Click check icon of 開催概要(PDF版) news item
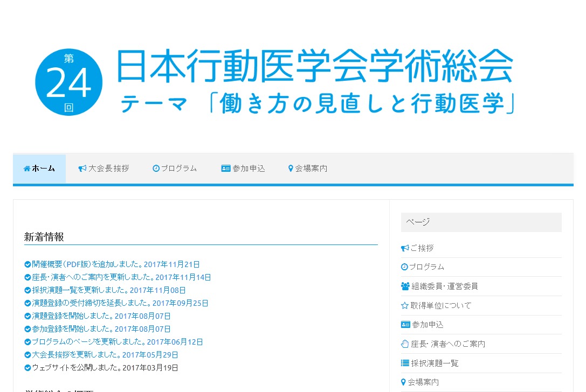586x392 pixels. click(27, 264)
